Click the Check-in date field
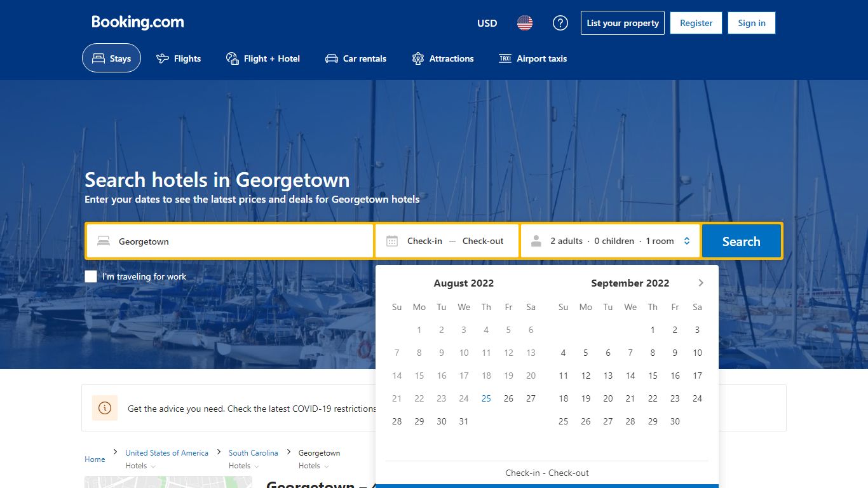Image resolution: width=868 pixels, height=488 pixels. [424, 241]
